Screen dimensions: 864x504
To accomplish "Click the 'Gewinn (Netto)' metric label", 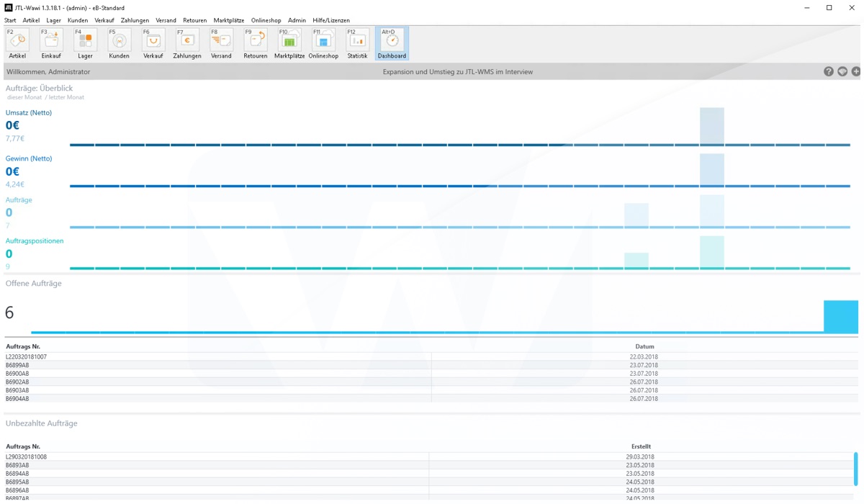I will point(29,158).
